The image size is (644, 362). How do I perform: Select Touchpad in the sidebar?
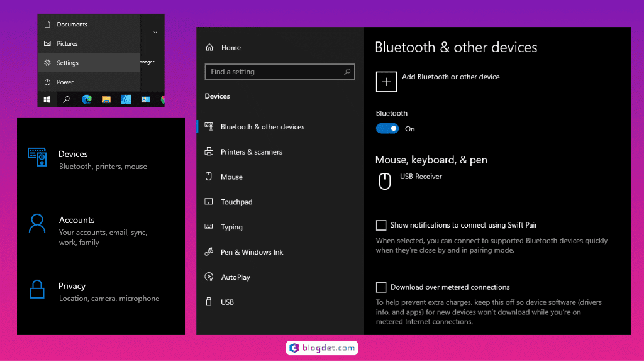pyautogui.click(x=280, y=202)
